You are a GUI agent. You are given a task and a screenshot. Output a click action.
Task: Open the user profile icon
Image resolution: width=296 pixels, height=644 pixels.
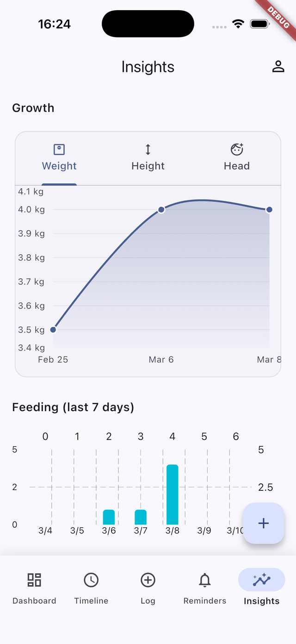(278, 67)
